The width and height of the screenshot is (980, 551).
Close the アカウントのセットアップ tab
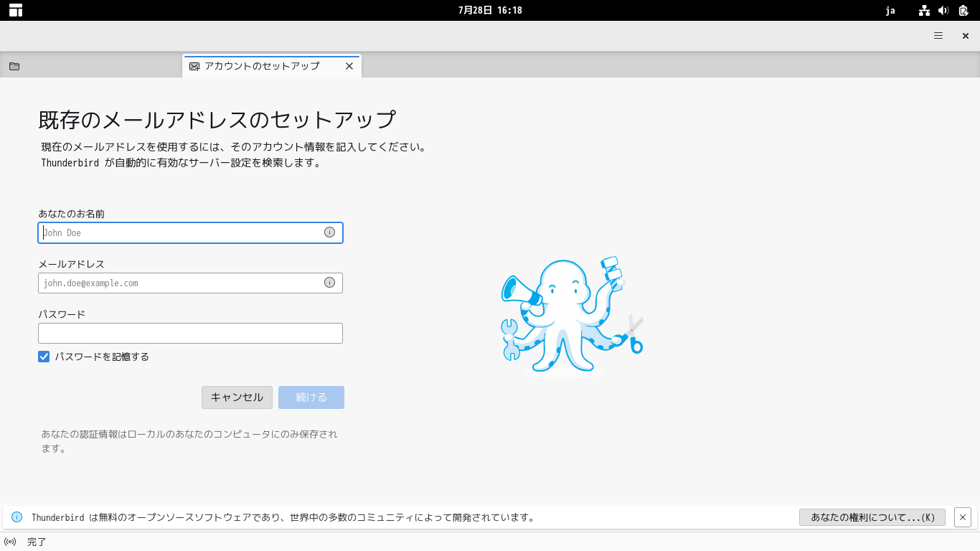(x=349, y=66)
